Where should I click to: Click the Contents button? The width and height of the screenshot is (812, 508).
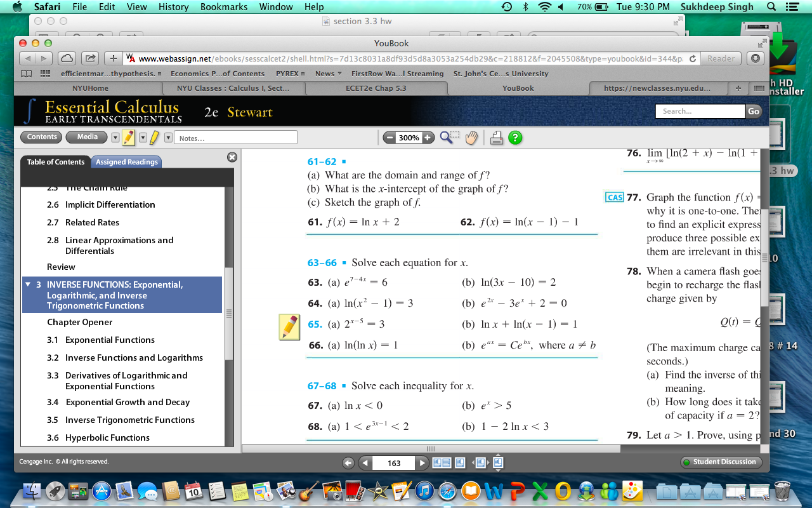coord(42,137)
